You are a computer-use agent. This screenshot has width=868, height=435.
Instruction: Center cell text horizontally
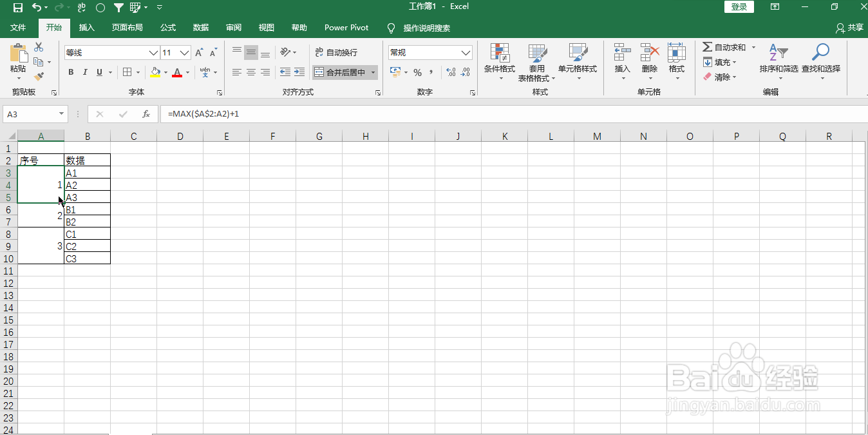(251, 72)
